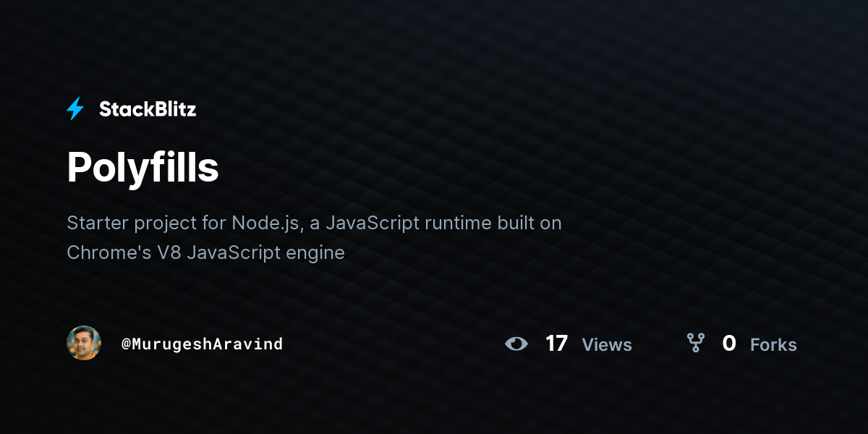Open the Polyfills project title
Image resolution: width=868 pixels, height=434 pixels.
pos(142,167)
